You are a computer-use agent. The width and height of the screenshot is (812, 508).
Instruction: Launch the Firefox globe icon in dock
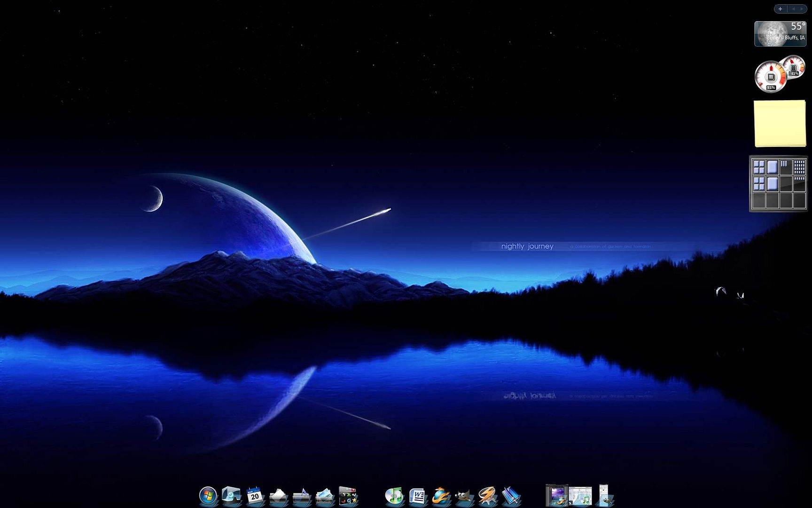point(441,495)
